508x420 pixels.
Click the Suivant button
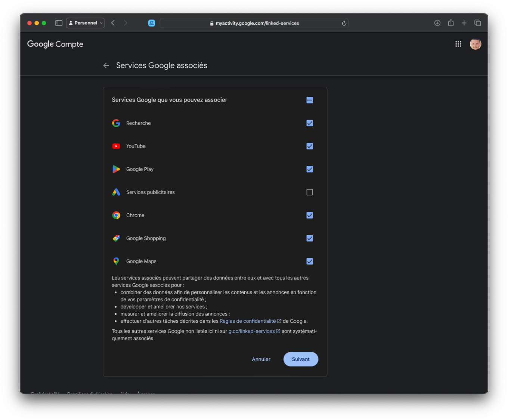(301, 359)
